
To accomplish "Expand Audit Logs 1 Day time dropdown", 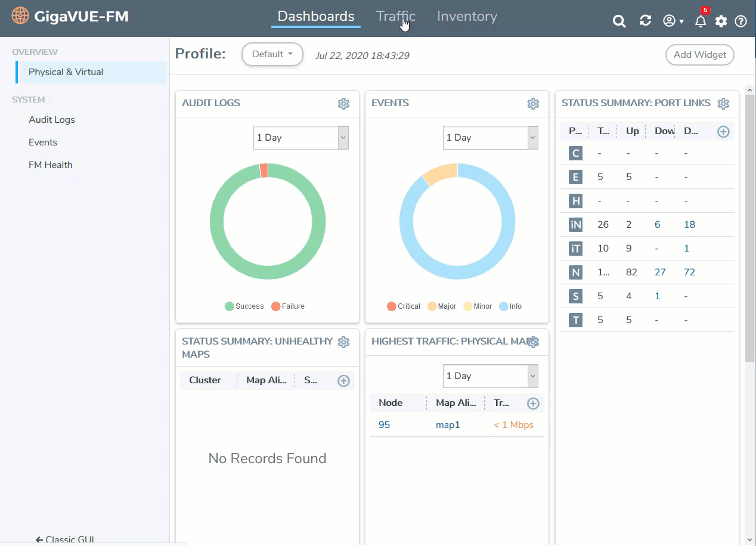I will pos(300,138).
